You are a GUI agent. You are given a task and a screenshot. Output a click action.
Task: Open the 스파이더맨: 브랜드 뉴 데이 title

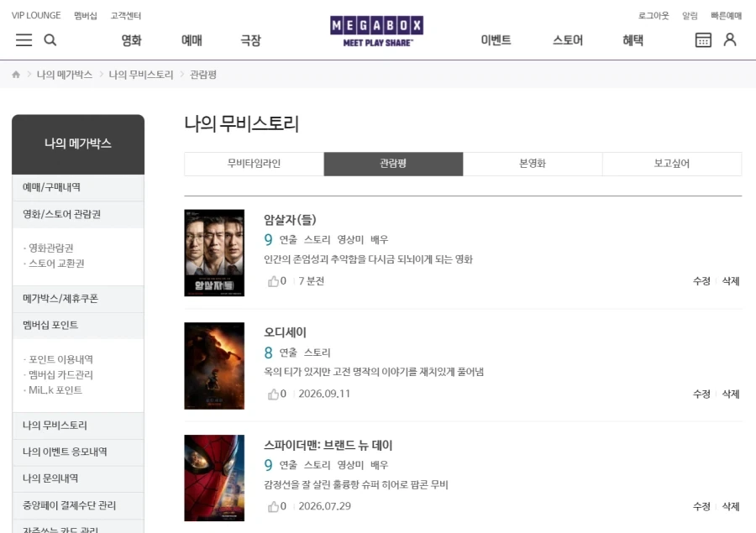[328, 446]
